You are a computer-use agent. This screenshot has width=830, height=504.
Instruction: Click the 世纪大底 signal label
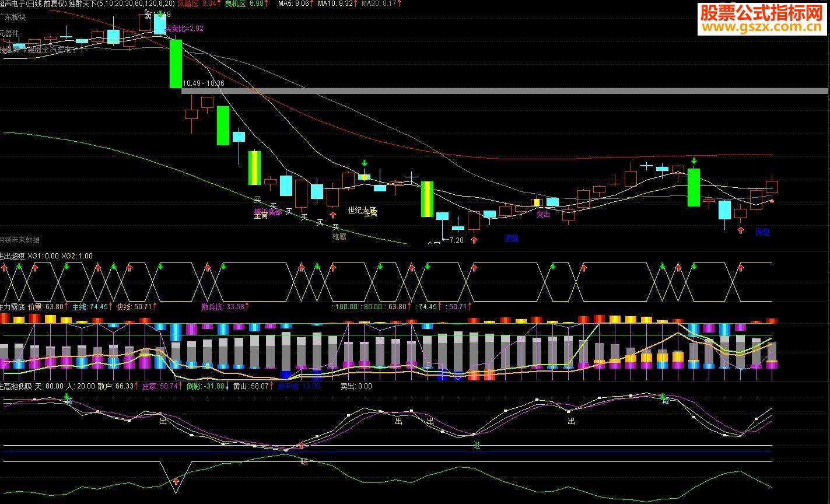pos(362,210)
